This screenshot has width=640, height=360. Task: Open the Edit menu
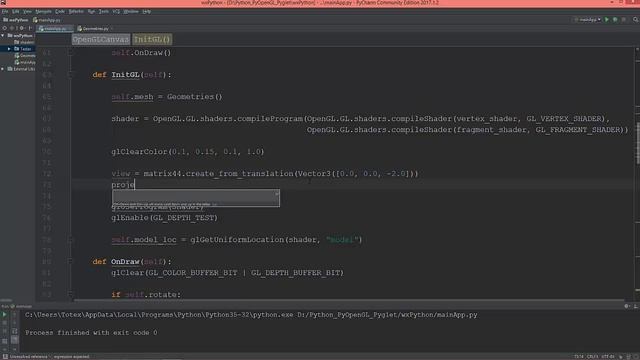16,11
